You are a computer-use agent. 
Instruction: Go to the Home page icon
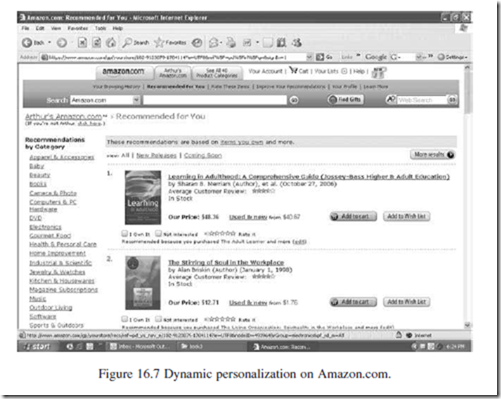[111, 43]
